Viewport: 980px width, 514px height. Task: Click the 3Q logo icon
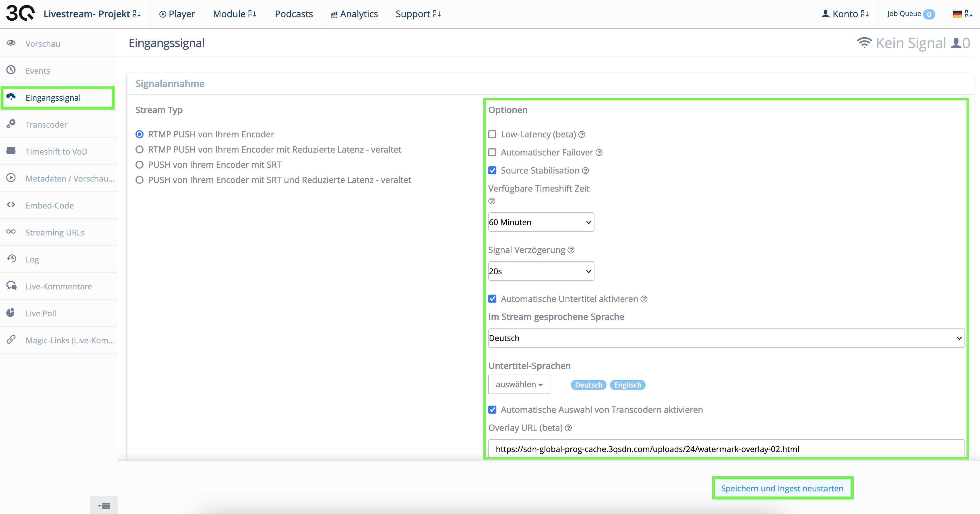click(x=20, y=14)
